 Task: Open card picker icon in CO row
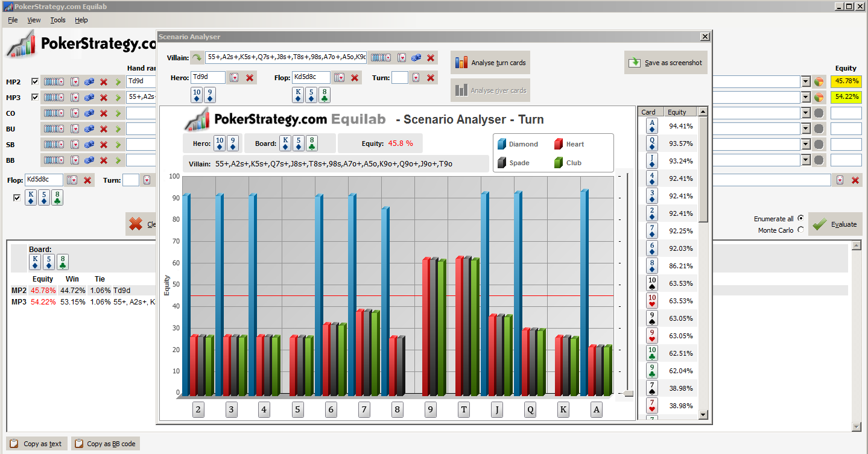[75, 113]
